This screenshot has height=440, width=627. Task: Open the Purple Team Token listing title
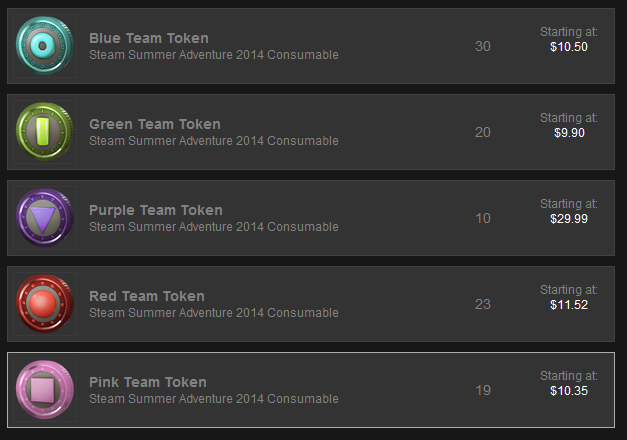156,210
